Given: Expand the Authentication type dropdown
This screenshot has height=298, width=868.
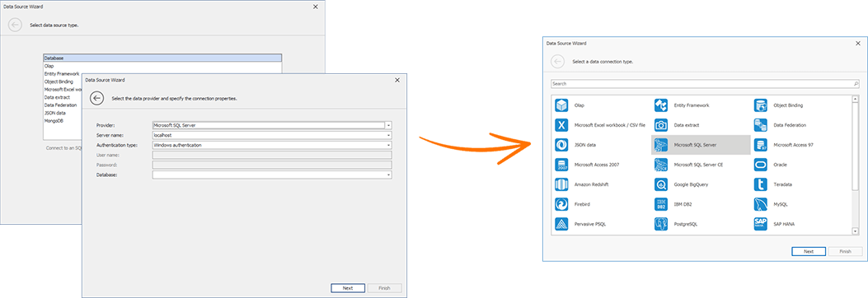Looking at the screenshot, I should (388, 145).
